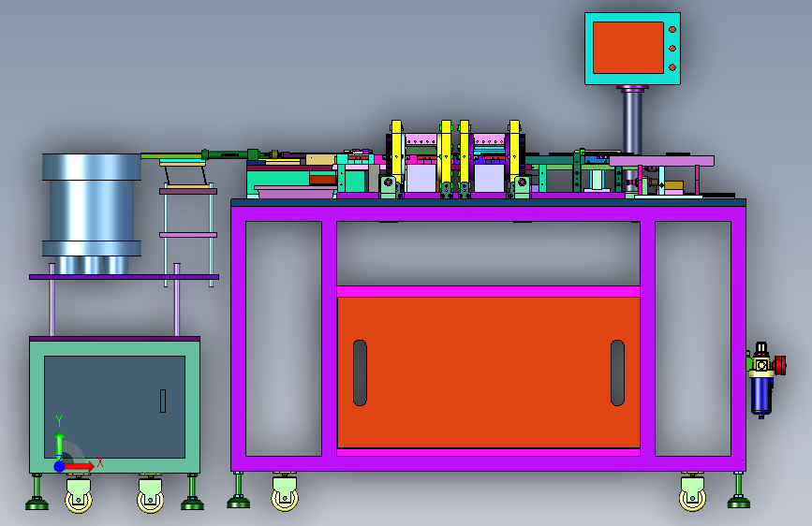Screen dimensions: 812x526
Task: Select the blue air filter bowl on the frame side
Action: [761, 396]
